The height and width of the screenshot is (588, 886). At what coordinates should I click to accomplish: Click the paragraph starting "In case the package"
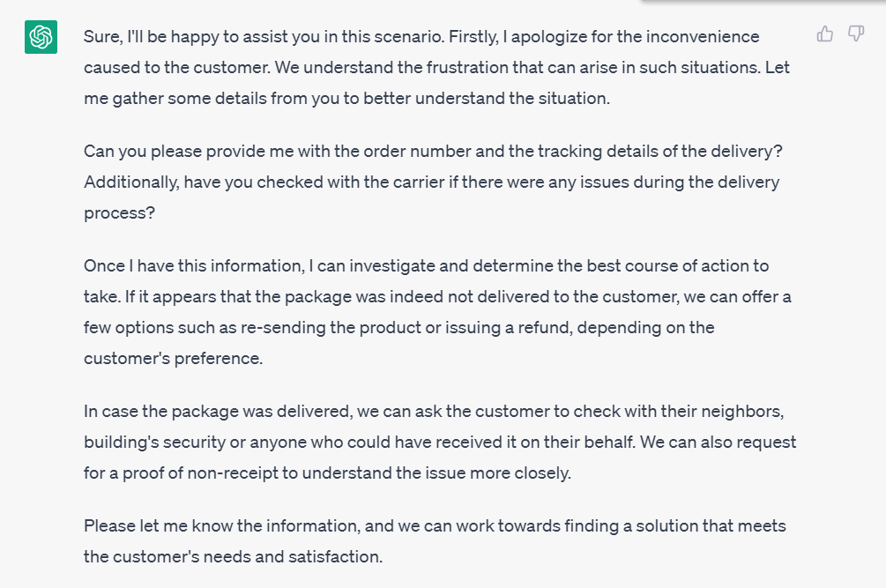(x=440, y=442)
